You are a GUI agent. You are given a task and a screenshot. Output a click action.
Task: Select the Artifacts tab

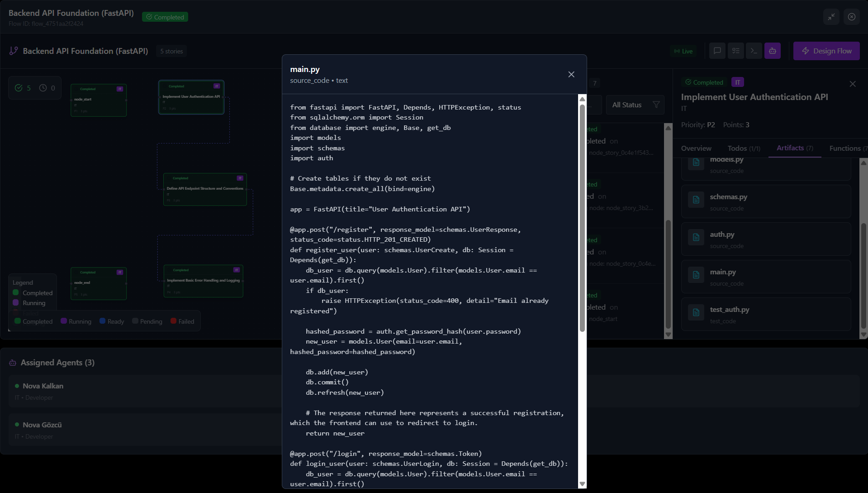[x=795, y=148]
